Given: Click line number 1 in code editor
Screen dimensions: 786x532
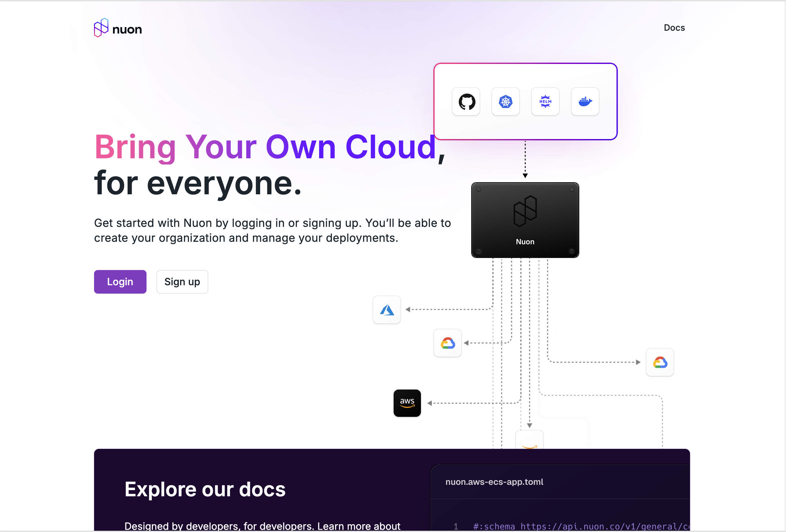Looking at the screenshot, I should (x=456, y=526).
